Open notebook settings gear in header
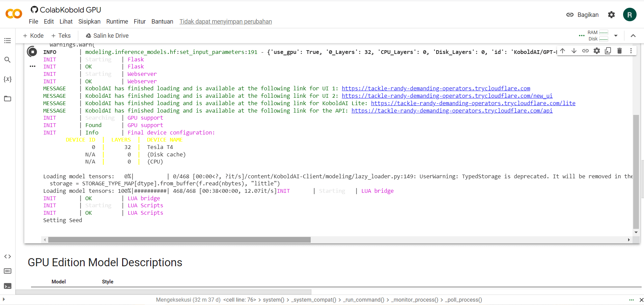The height and width of the screenshot is (305, 644). 611,14
